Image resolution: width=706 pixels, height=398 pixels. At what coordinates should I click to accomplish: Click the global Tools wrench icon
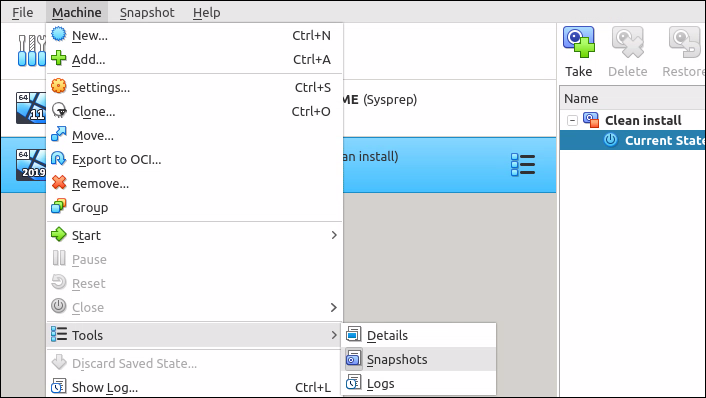pos(32,50)
